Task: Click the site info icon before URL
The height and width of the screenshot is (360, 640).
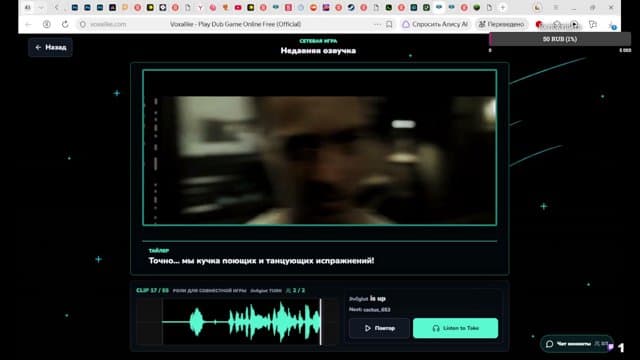Action: (83, 24)
